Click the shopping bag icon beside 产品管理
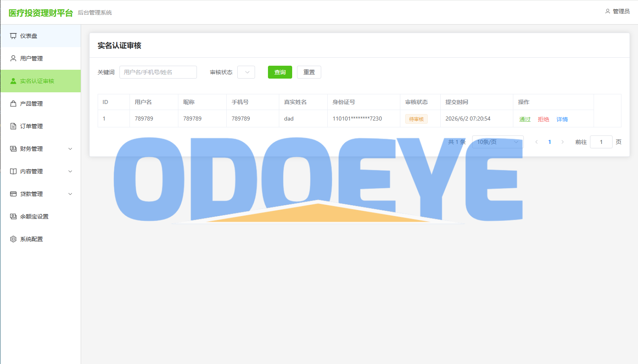 pos(13,104)
